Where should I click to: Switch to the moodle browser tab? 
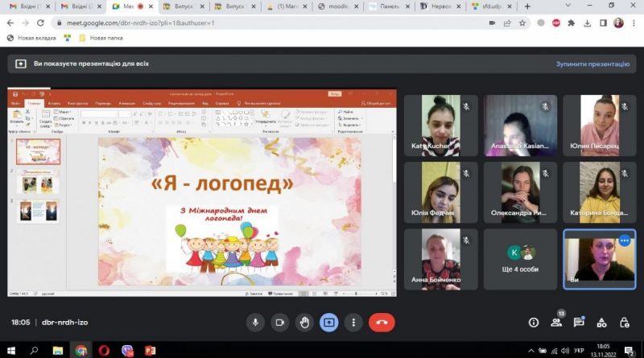tap(338, 6)
